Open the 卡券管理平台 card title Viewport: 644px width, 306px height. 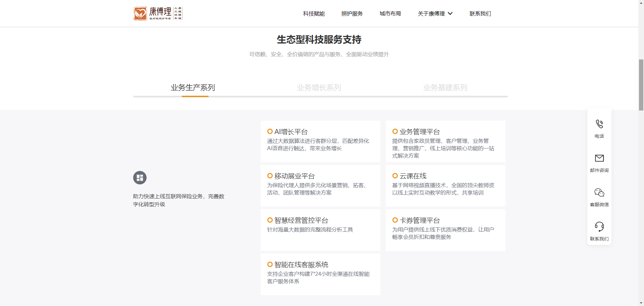pos(420,220)
